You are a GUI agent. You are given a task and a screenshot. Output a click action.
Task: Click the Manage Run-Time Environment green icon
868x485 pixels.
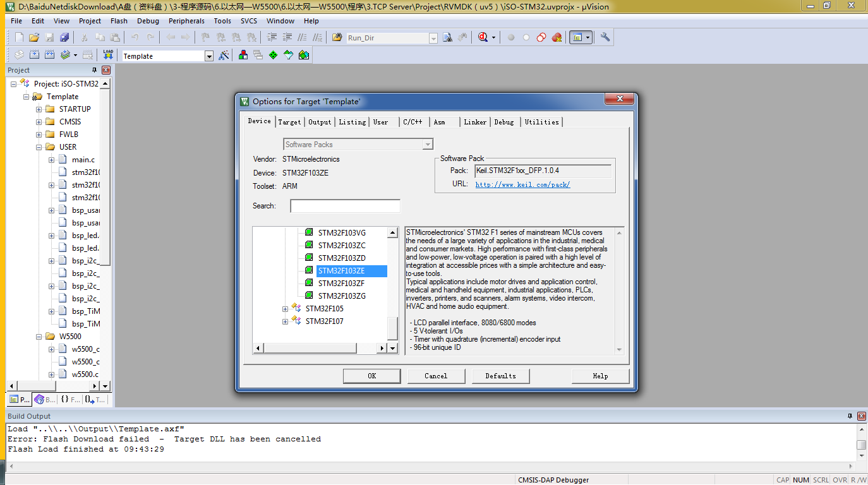(x=273, y=56)
